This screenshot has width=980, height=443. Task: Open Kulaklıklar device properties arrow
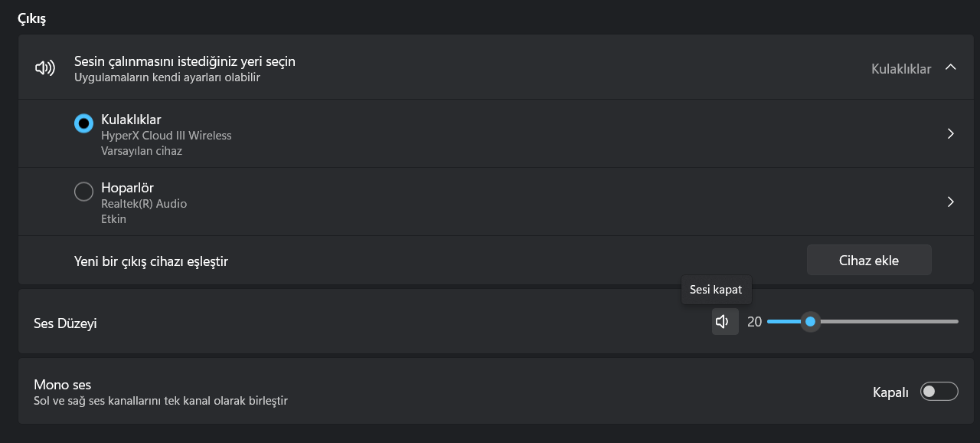(x=950, y=134)
